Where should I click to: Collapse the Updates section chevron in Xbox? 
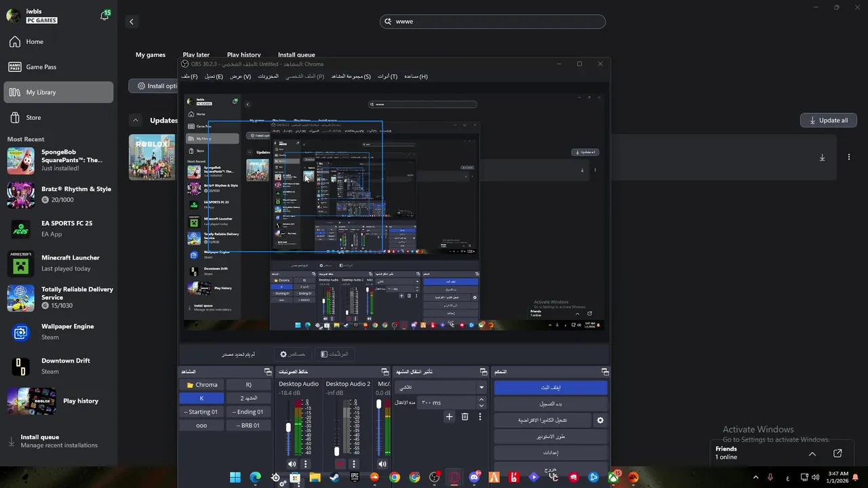136,121
